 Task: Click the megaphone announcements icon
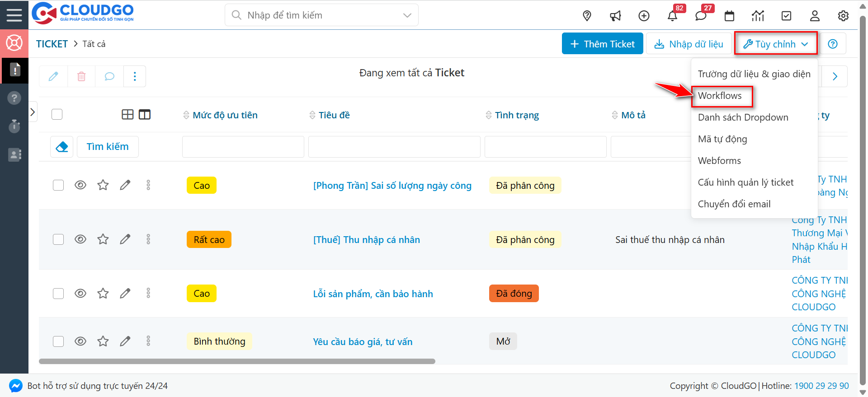(615, 16)
